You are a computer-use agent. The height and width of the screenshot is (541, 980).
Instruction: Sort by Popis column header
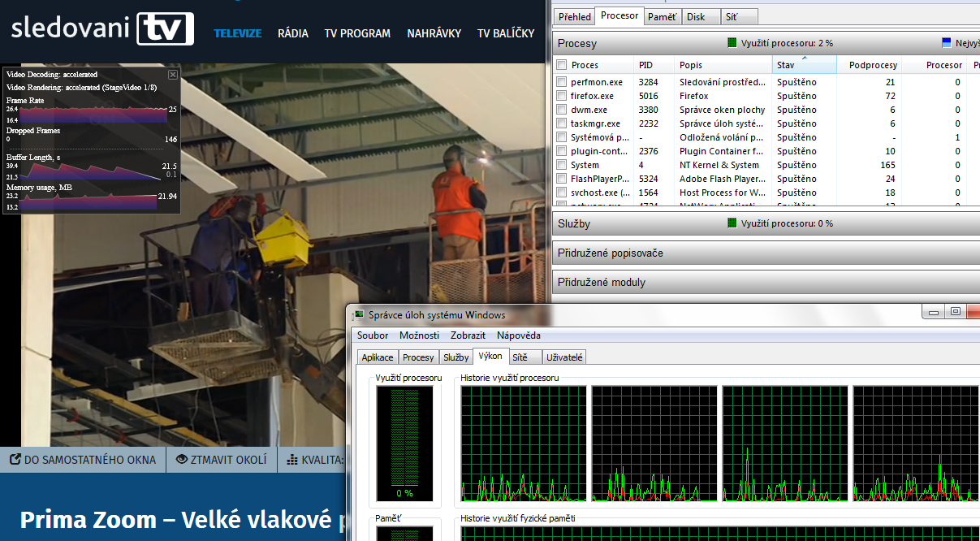pos(723,65)
